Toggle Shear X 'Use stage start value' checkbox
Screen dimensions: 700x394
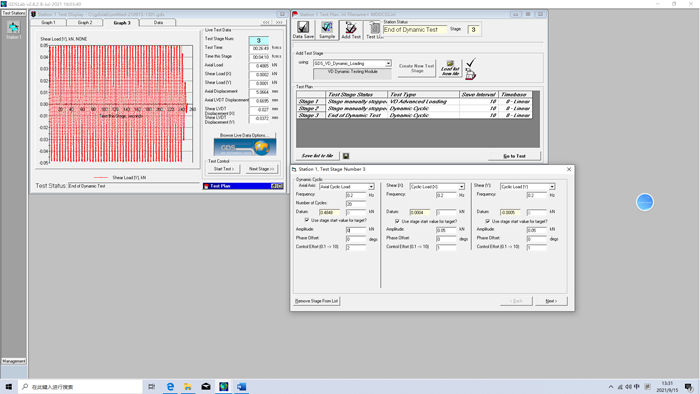pyautogui.click(x=397, y=221)
